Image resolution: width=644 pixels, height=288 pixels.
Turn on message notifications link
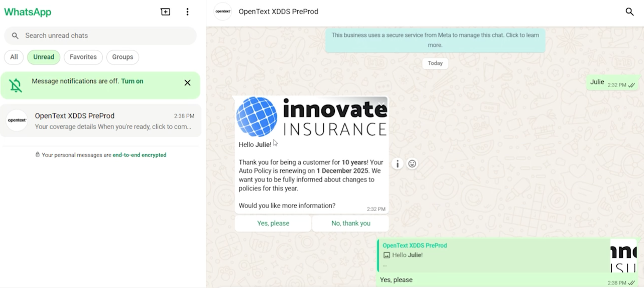pyautogui.click(x=132, y=81)
